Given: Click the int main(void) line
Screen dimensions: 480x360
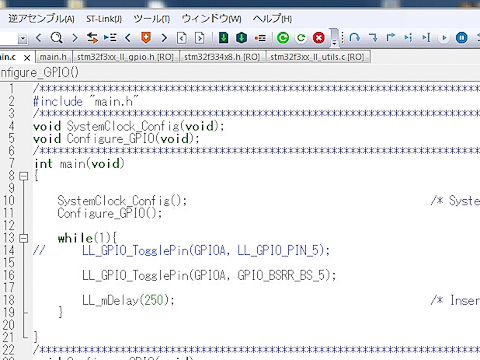Looking at the screenshot, I should 79,164.
